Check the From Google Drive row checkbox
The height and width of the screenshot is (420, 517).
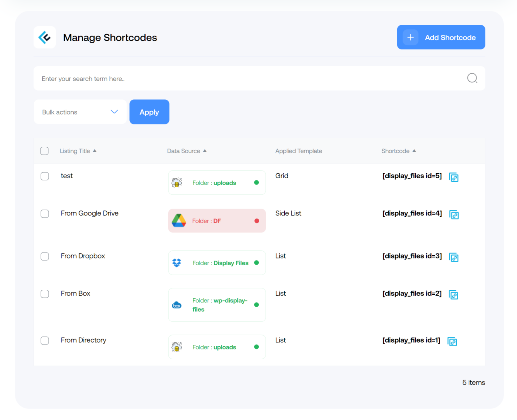45,214
